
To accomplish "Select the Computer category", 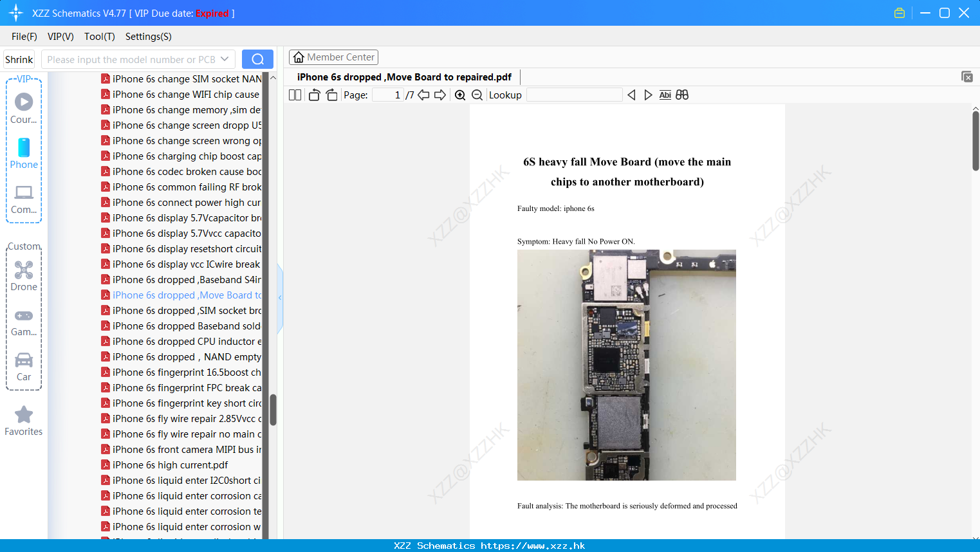I will (x=24, y=199).
